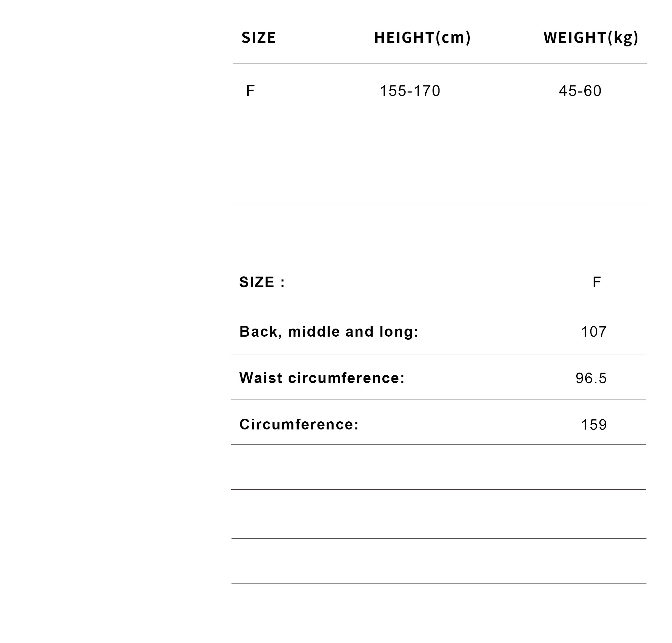Click the '60' in weight range
672x643 pixels.
[x=592, y=91]
